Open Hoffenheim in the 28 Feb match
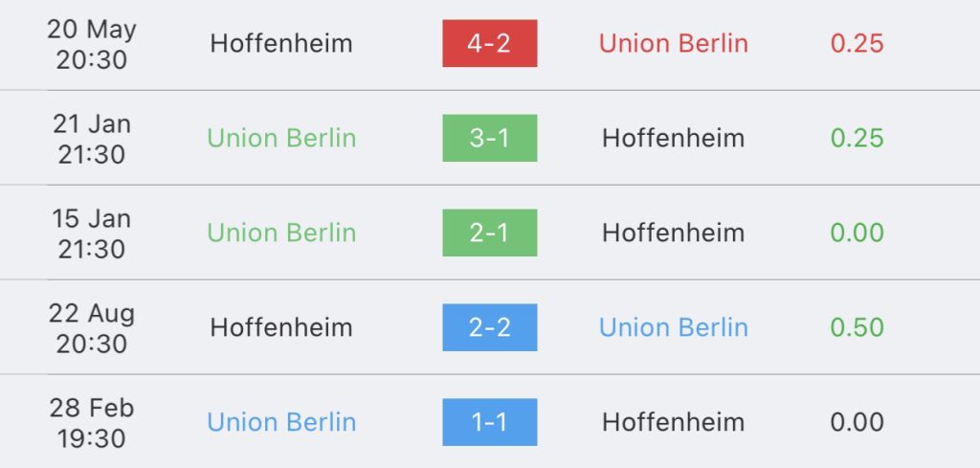The height and width of the screenshot is (468, 980). click(673, 422)
